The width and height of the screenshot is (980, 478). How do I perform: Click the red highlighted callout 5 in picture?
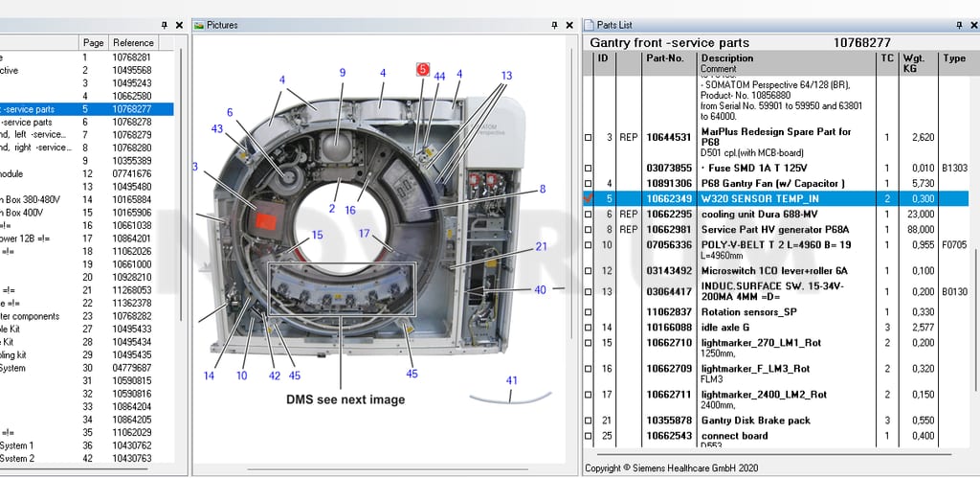[423, 69]
